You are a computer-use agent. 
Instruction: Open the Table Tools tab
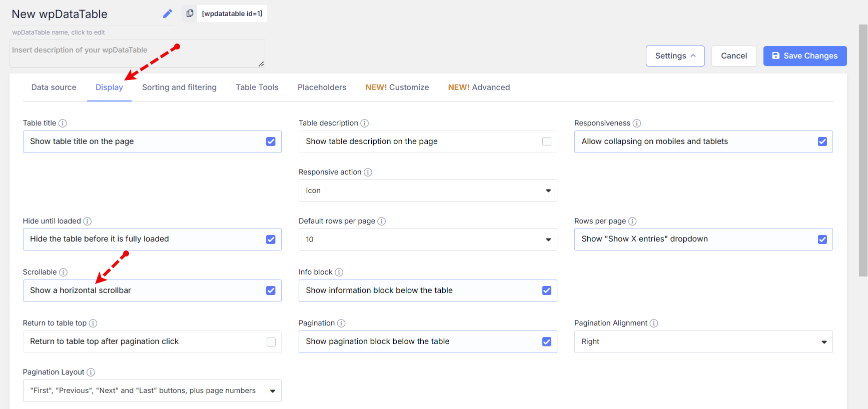257,87
